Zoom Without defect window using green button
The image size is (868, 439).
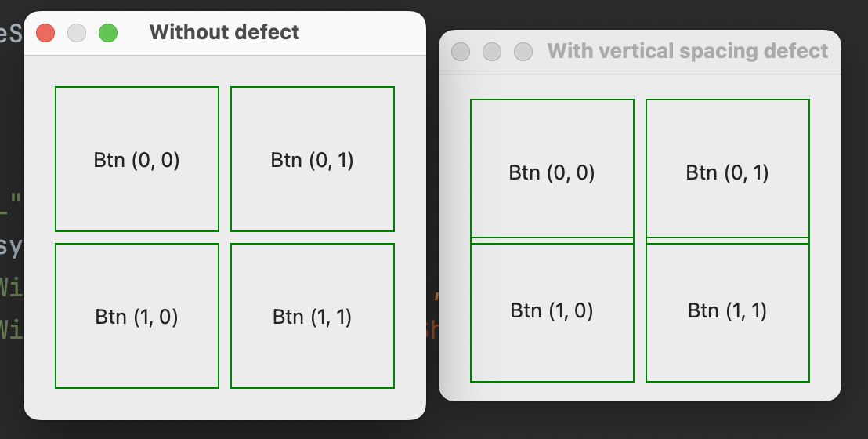click(x=108, y=33)
